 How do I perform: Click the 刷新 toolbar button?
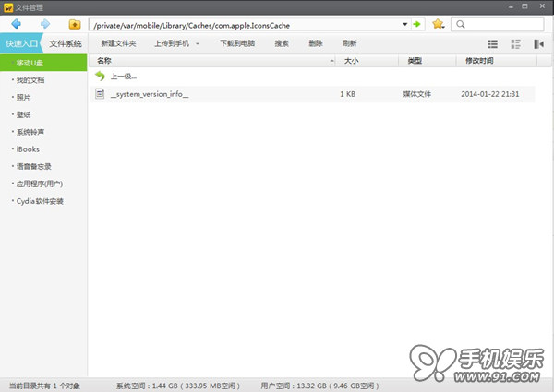click(x=349, y=43)
